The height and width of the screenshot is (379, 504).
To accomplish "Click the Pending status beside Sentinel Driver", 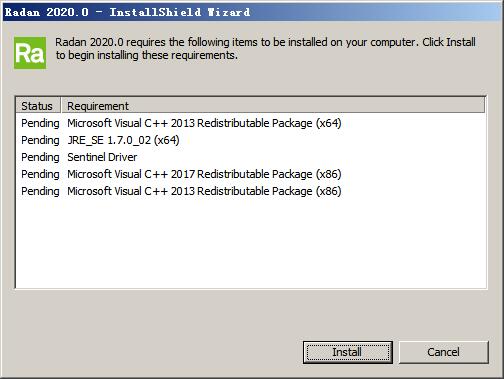I will click(40, 157).
